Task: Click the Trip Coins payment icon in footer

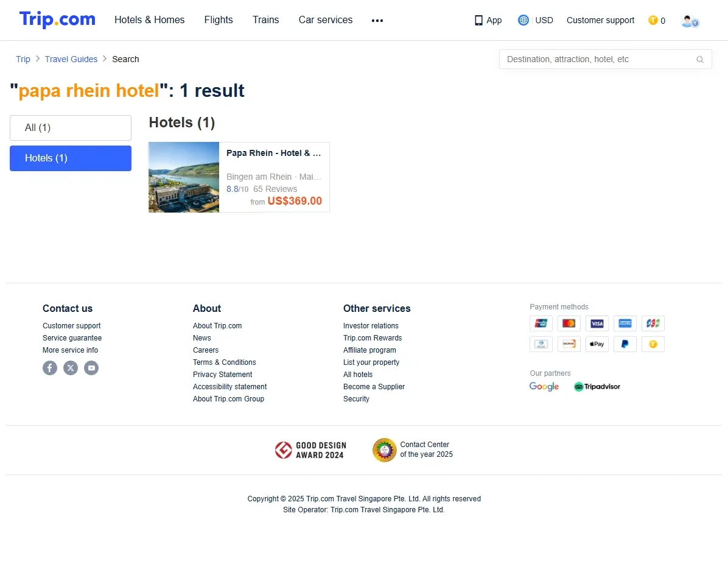Action: (653, 344)
